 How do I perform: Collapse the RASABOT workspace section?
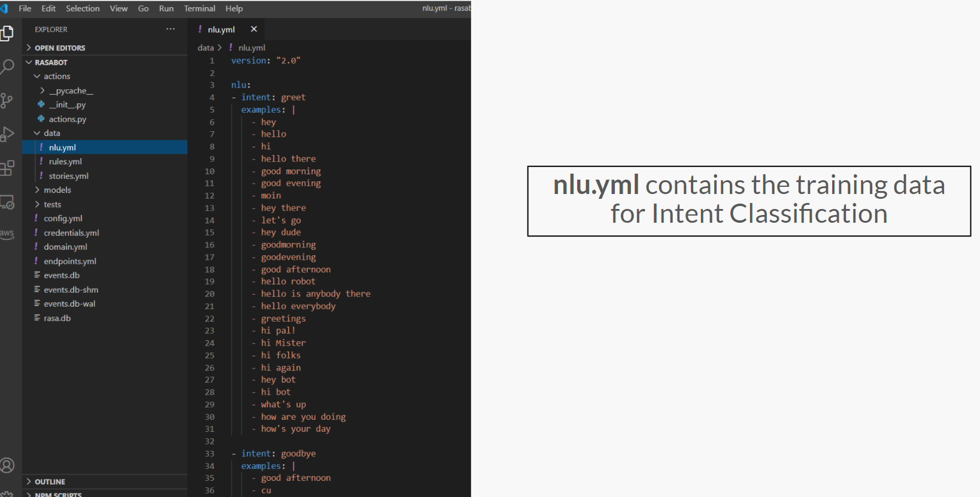click(x=105, y=62)
